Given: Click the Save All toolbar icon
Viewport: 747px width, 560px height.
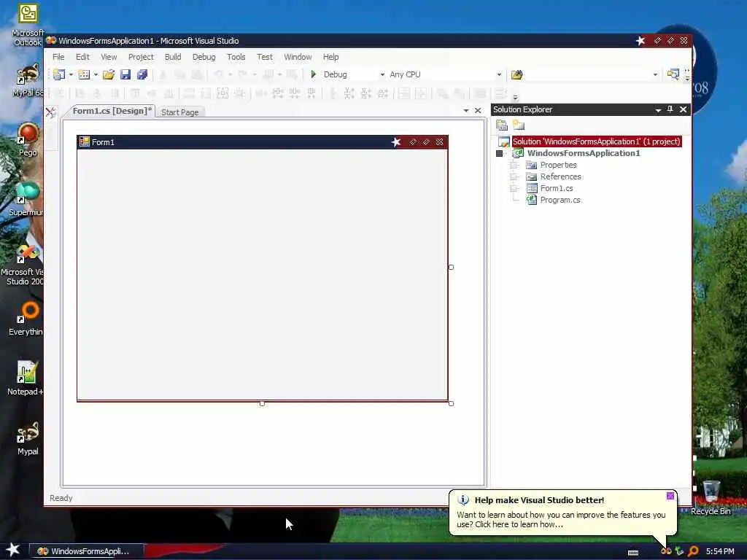Looking at the screenshot, I should (142, 74).
